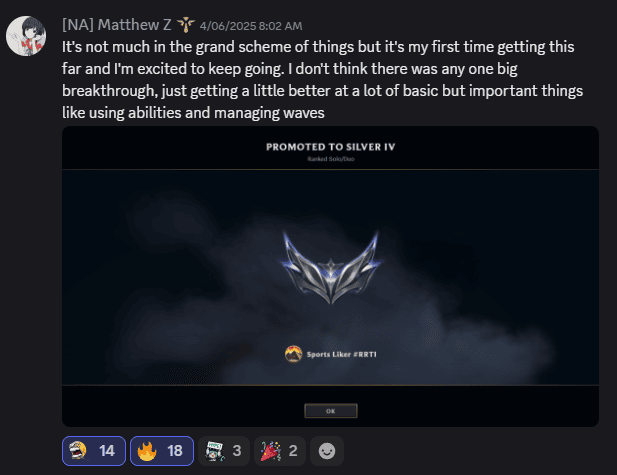
Task: Click the silver rank emblem
Action: pos(331,268)
